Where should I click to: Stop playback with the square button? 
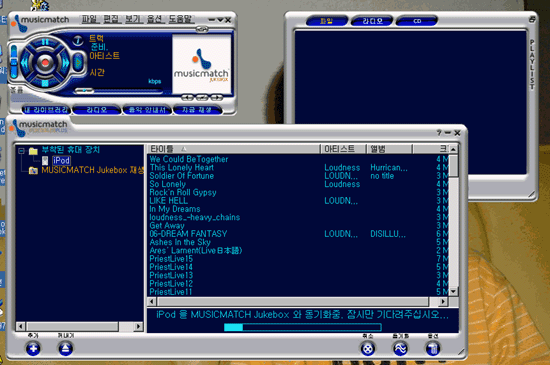(x=45, y=83)
